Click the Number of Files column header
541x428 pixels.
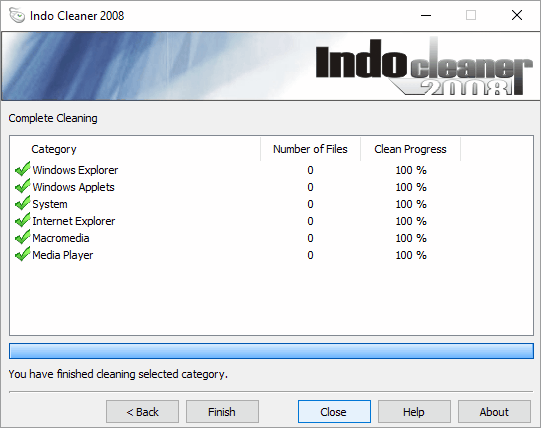(311, 149)
